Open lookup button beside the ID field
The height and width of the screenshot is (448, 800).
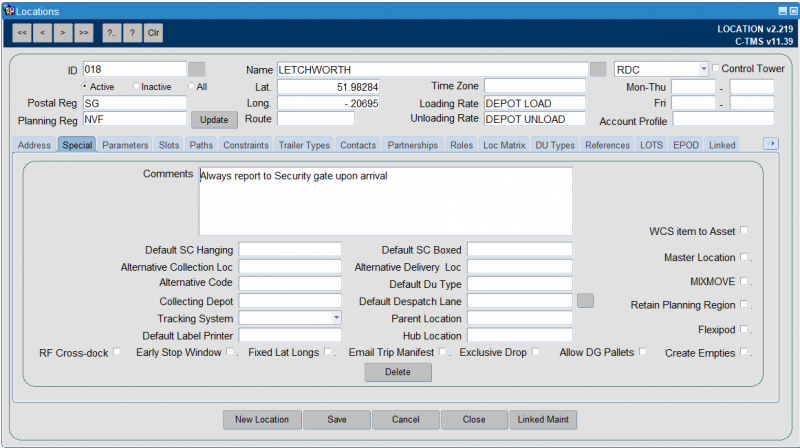[197, 69]
